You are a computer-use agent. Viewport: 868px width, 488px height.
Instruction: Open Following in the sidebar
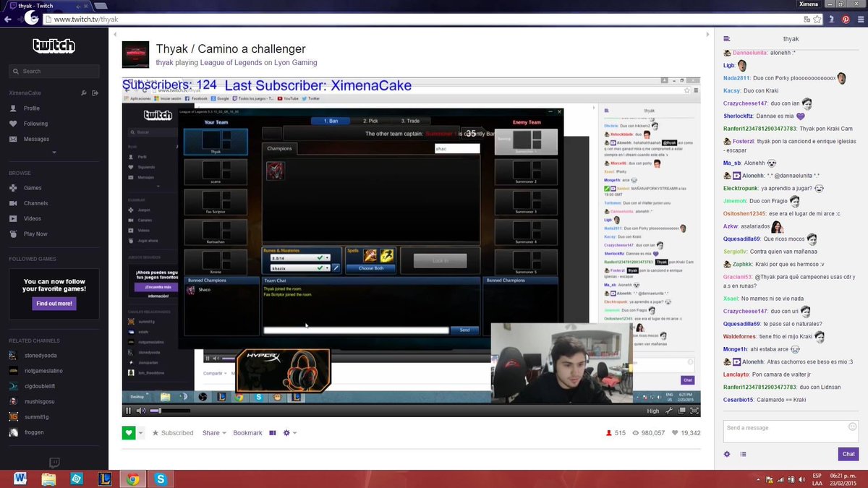click(x=35, y=124)
